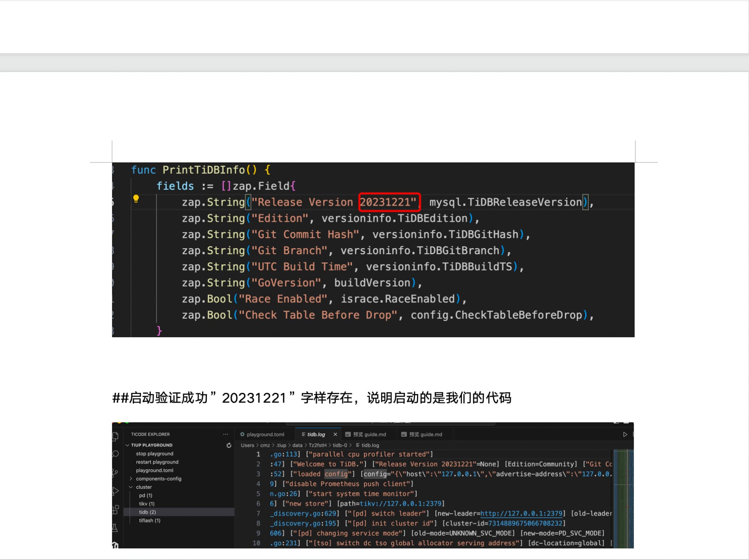Click the lightbulb quick-fix icon
This screenshot has width=749, height=560.
point(136,199)
